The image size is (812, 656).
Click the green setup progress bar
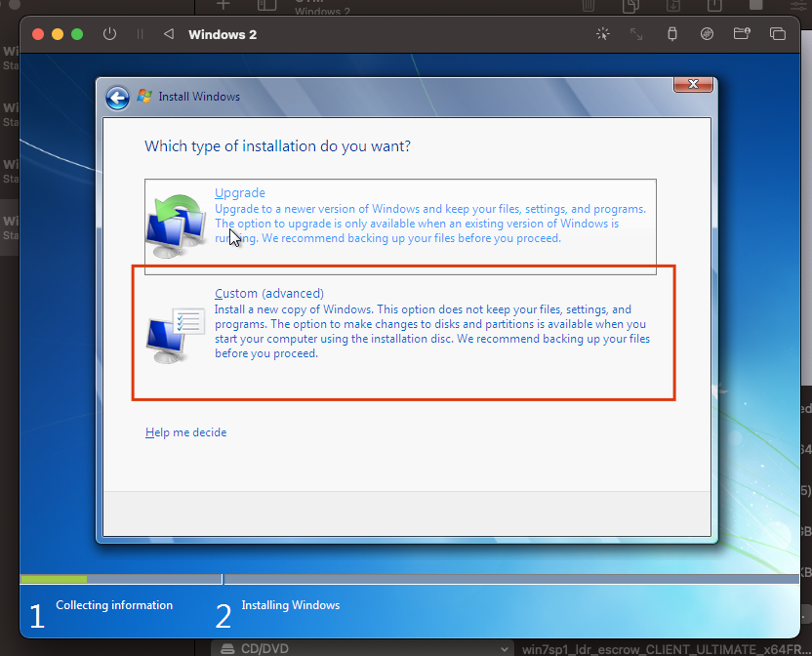coord(54,579)
